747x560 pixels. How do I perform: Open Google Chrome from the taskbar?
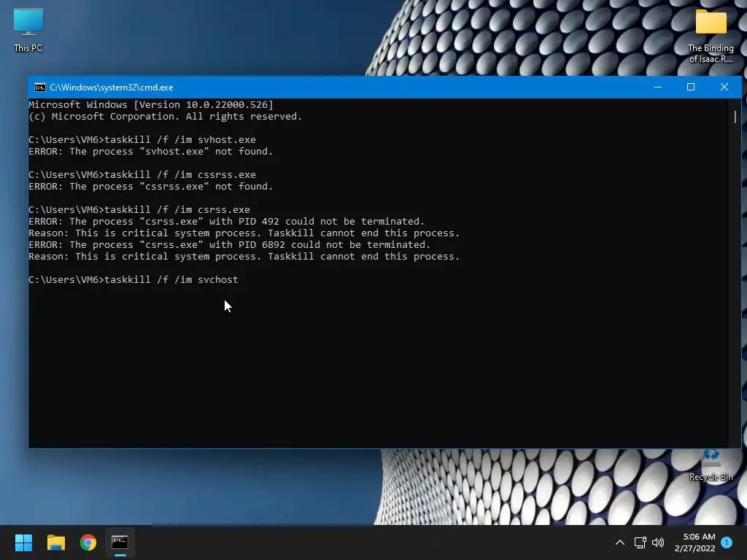pyautogui.click(x=88, y=542)
